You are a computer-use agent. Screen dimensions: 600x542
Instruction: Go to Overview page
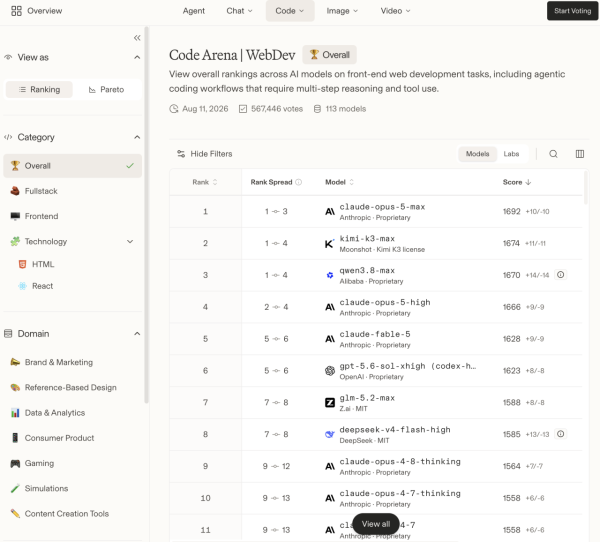tap(37, 11)
